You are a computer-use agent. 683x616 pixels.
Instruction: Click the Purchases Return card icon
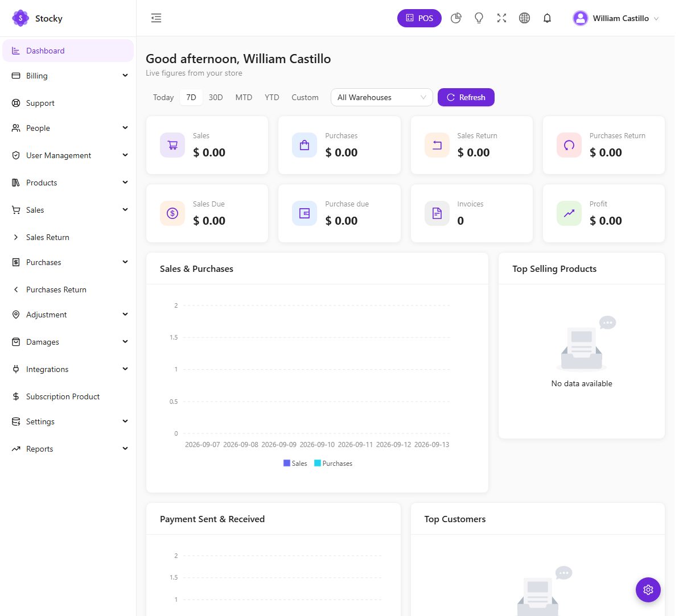tap(569, 145)
